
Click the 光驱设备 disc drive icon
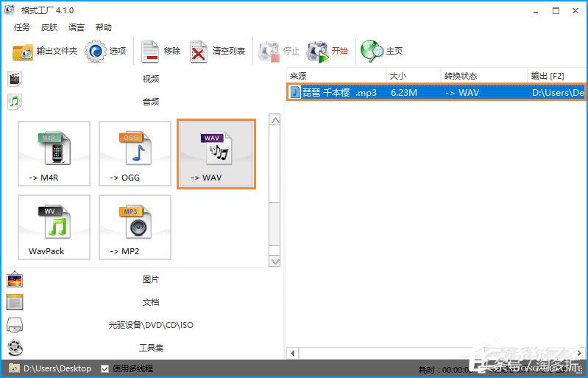(x=15, y=325)
